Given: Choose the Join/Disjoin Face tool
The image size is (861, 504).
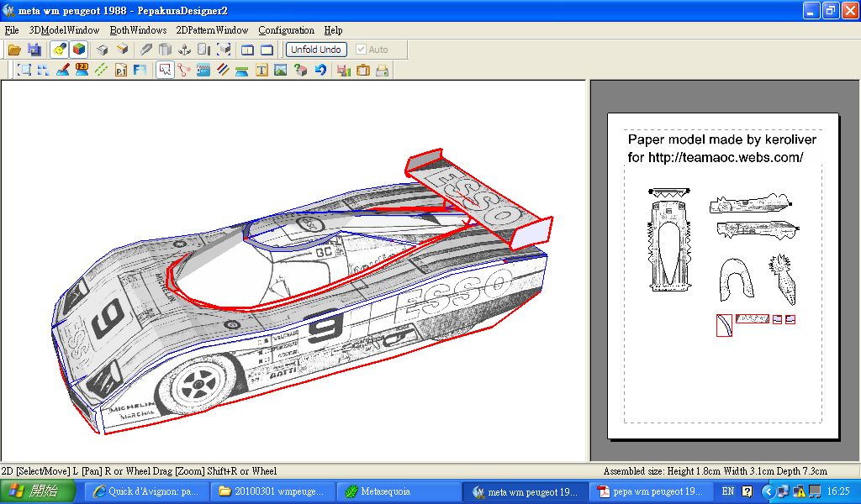Looking at the screenshot, I should click(x=184, y=71).
